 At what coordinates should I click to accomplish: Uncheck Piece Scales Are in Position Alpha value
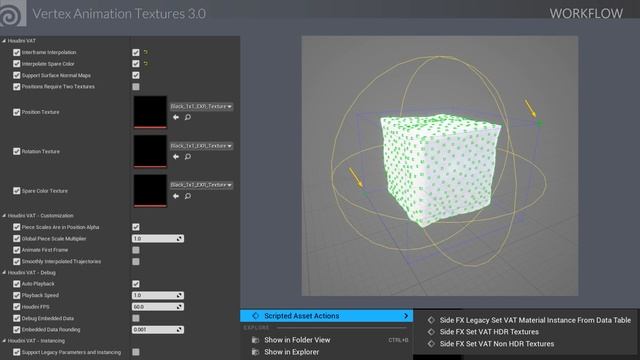pyautogui.click(x=136, y=227)
